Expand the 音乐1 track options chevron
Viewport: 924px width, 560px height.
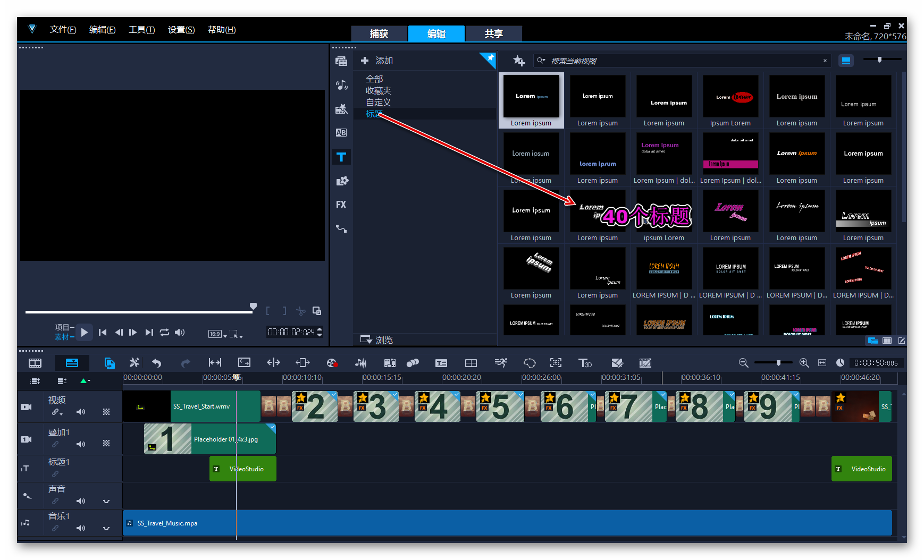click(106, 528)
